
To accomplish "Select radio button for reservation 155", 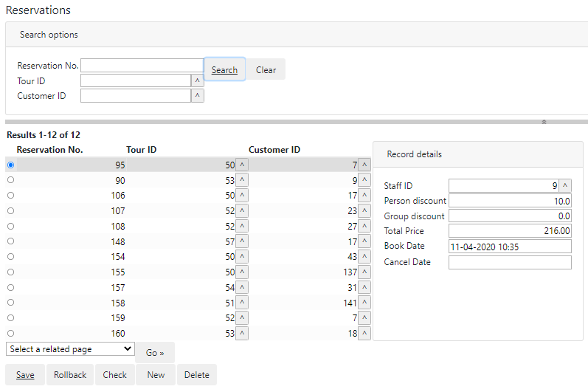I will pos(10,272).
